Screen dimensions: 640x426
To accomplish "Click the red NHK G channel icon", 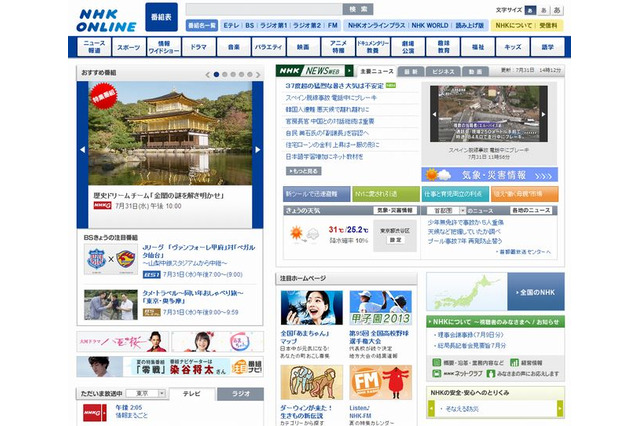I will point(95,413).
